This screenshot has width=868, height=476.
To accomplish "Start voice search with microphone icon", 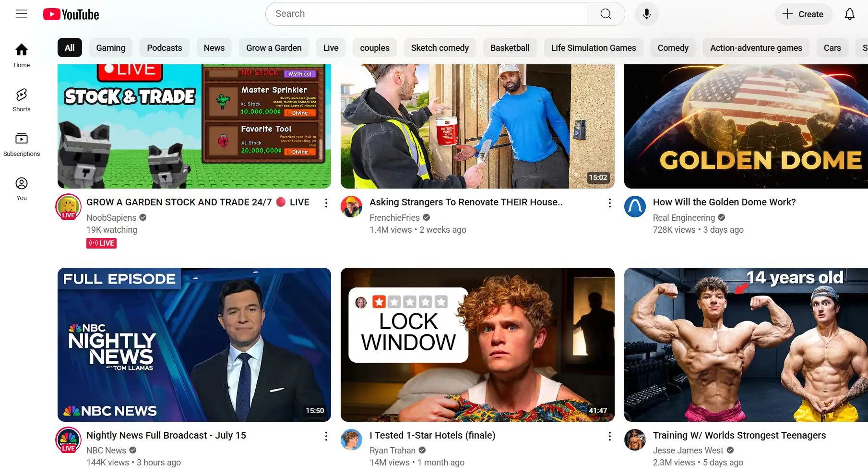I will pyautogui.click(x=646, y=14).
